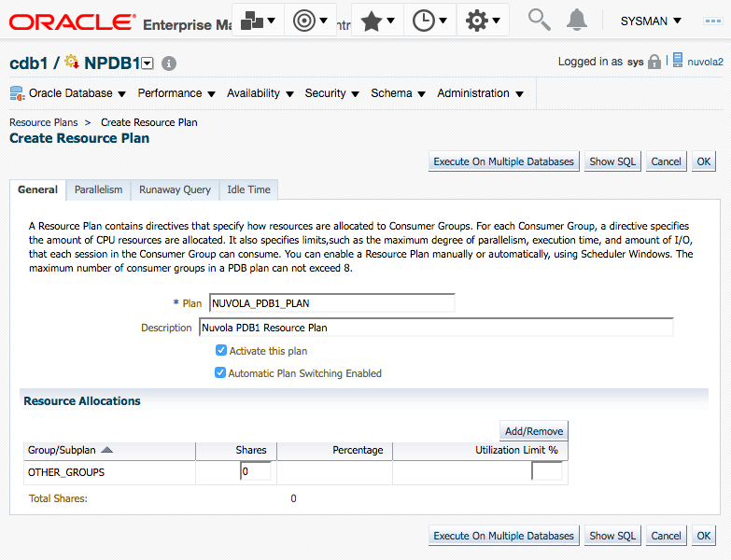Click the Plan name input field
731x560 pixels.
pyautogui.click(x=332, y=303)
